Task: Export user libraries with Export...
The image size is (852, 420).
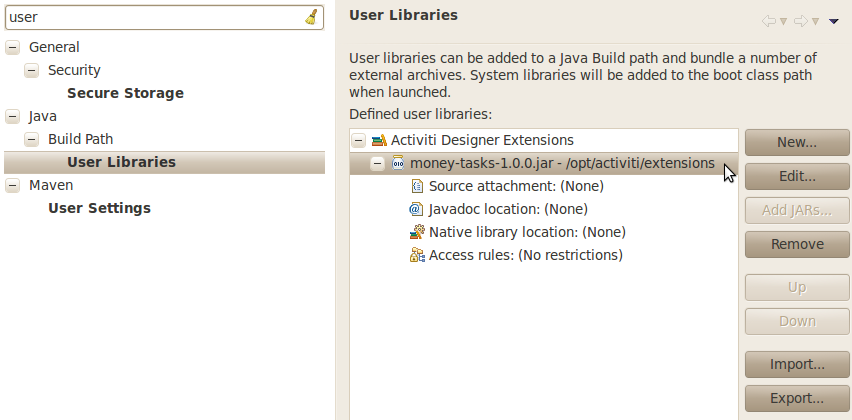Action: (x=797, y=398)
